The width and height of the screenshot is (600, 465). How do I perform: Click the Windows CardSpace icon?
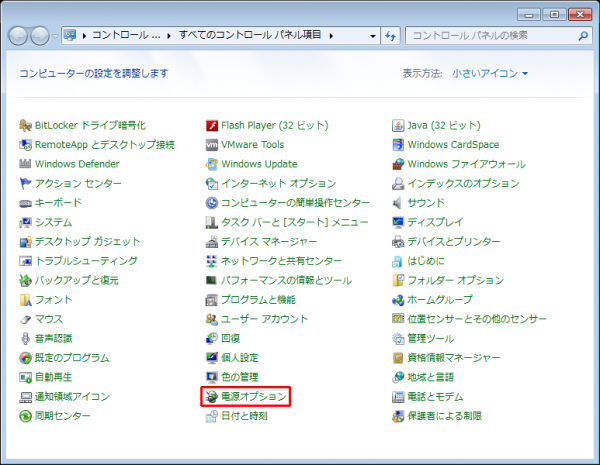pos(398,145)
